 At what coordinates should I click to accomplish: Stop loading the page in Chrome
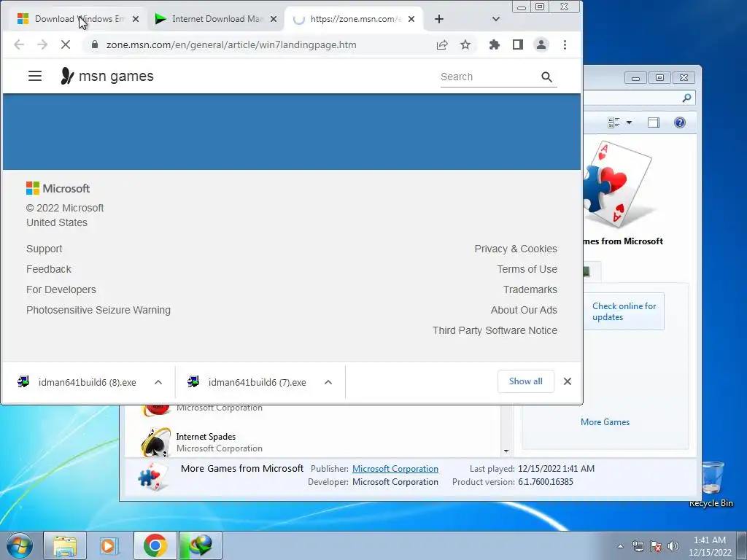coord(66,44)
